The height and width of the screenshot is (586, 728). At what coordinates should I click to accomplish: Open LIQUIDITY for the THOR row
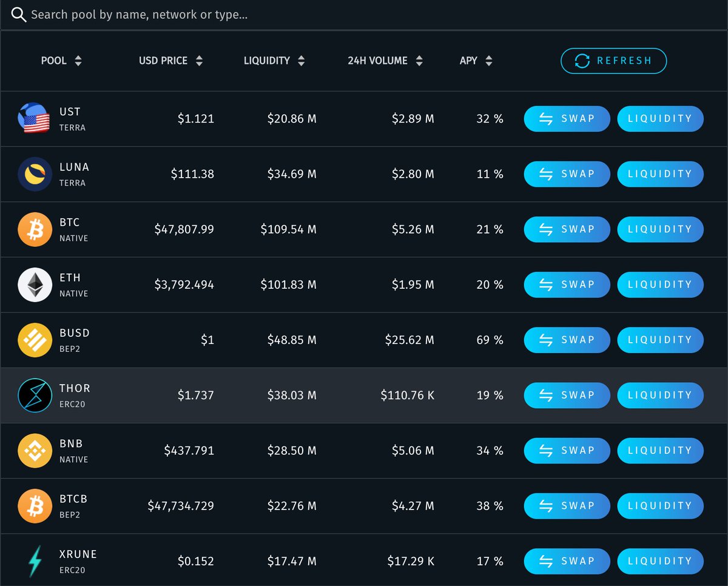[660, 396]
